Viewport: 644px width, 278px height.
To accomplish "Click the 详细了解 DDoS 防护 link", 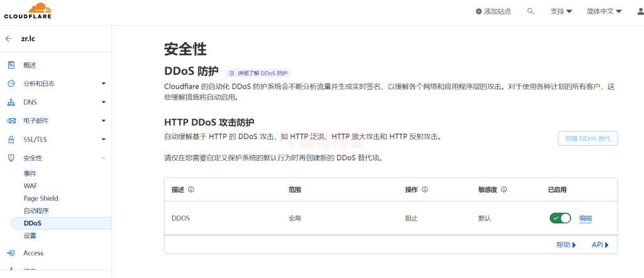I will [x=258, y=74].
